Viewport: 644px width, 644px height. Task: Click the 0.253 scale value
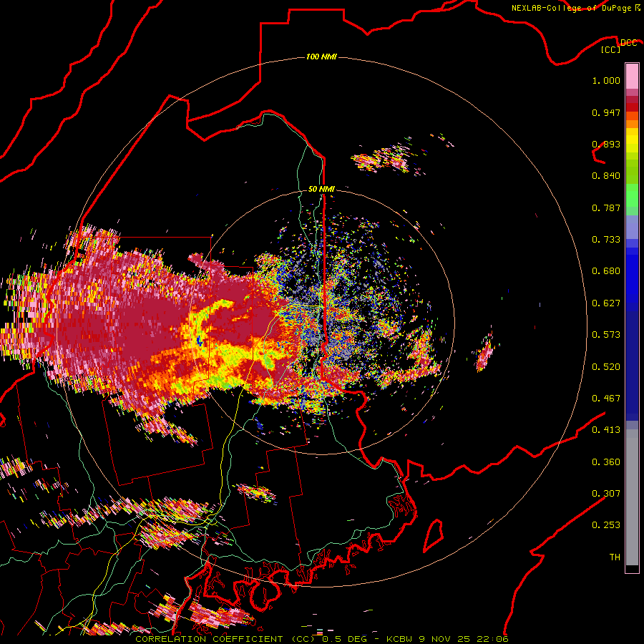pos(606,525)
